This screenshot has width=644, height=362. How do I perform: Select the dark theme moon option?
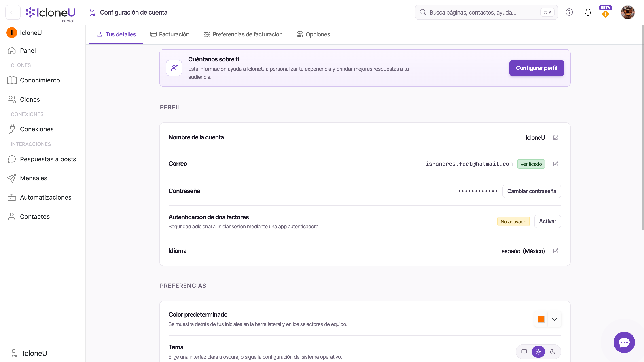pyautogui.click(x=553, y=352)
